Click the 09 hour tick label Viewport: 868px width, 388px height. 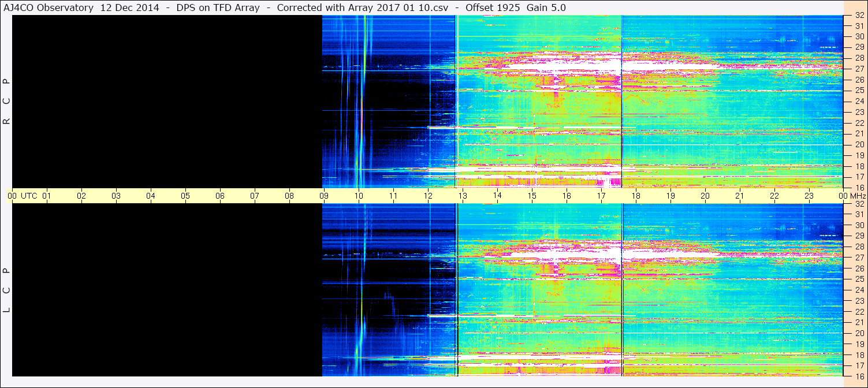point(324,196)
